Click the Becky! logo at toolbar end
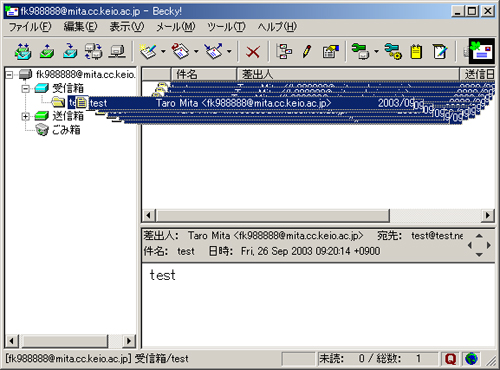The height and width of the screenshot is (370, 500). 482,51
